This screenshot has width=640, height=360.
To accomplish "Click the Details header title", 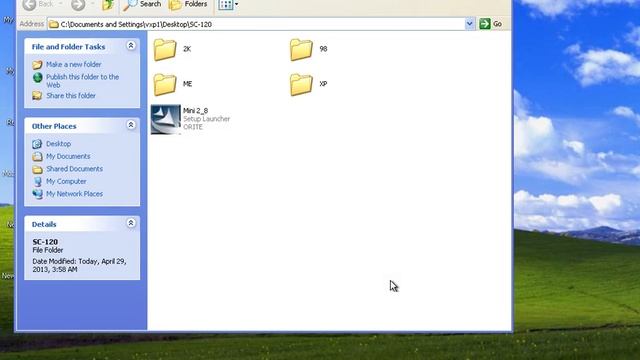I will 44,224.
